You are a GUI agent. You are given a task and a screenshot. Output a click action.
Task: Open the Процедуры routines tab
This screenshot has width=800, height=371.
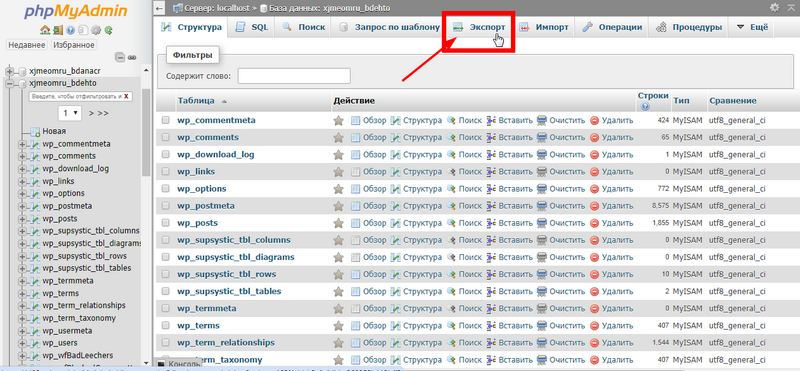689,27
